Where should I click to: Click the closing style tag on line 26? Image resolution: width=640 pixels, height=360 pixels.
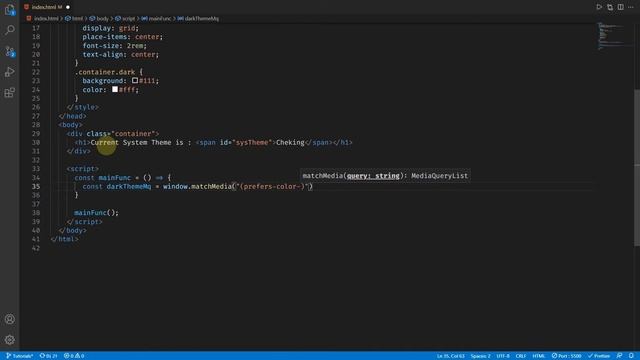(x=82, y=107)
